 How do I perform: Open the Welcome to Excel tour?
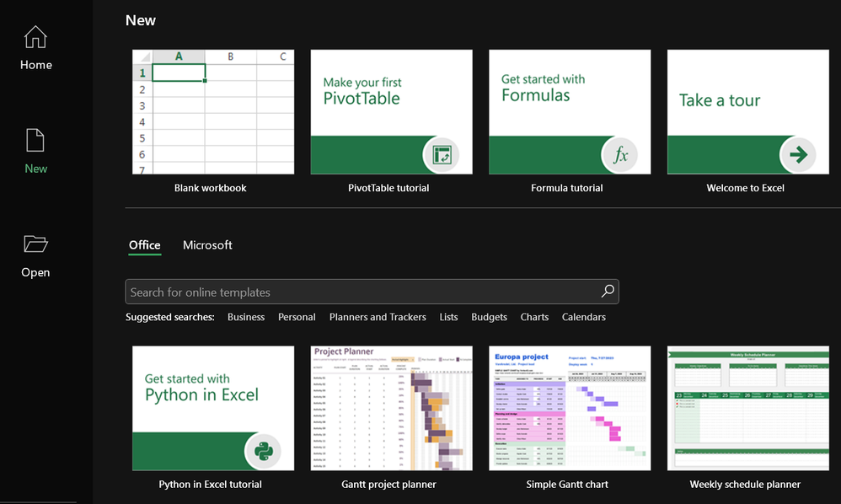[x=748, y=112]
